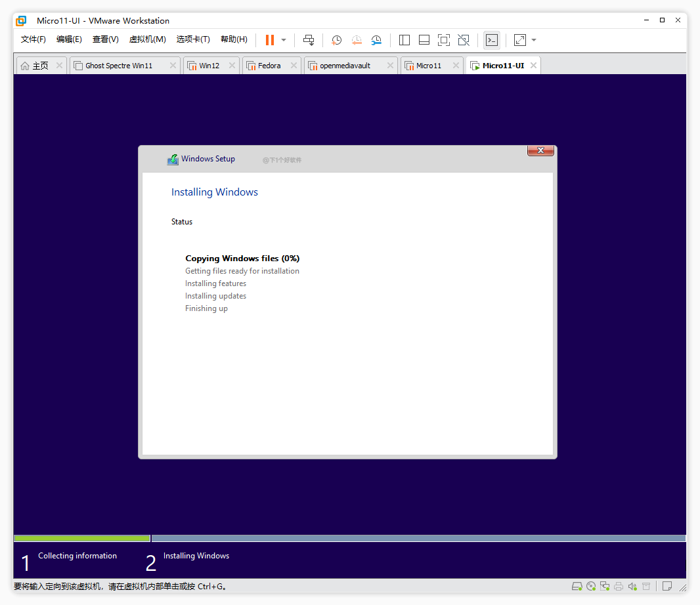This screenshot has width=700, height=605.
Task: Click the installation progress bar
Action: 349,538
